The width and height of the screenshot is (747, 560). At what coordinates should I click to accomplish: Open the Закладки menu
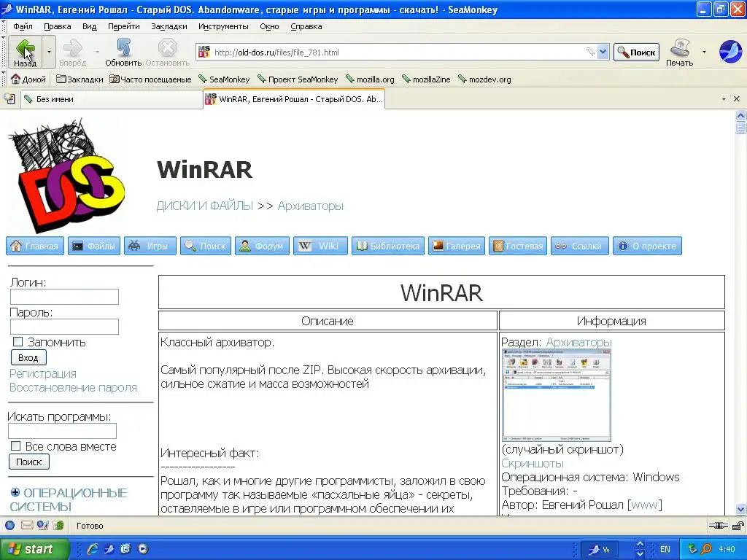click(169, 27)
